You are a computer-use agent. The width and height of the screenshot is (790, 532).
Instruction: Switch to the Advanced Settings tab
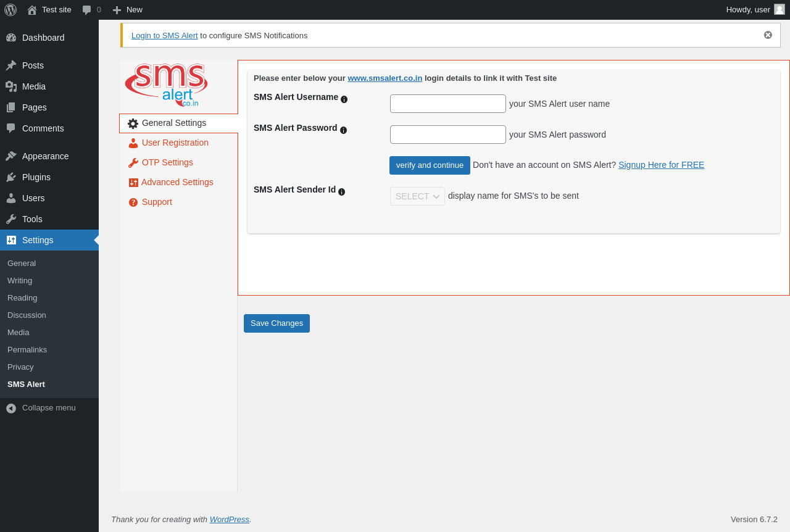177,183
